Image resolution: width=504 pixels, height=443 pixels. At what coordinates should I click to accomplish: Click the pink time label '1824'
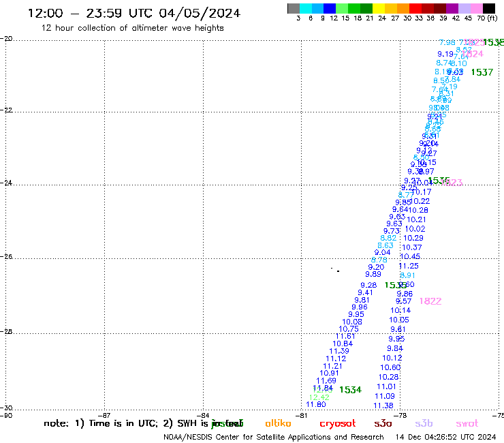tap(474, 54)
